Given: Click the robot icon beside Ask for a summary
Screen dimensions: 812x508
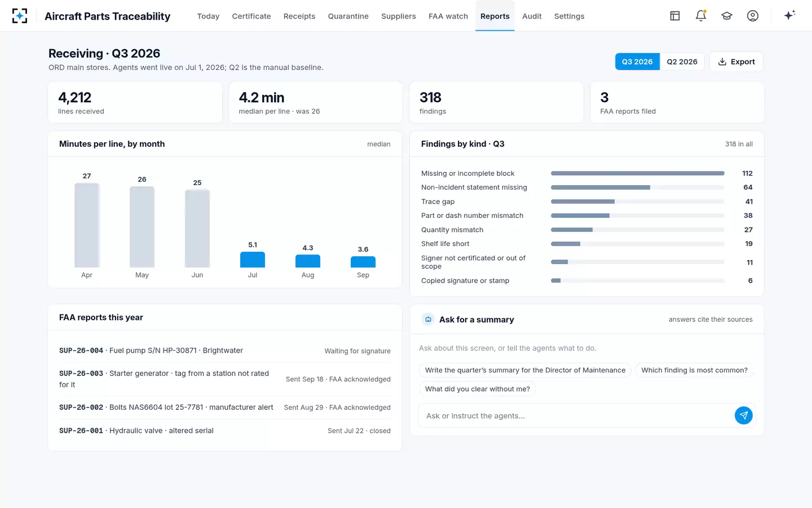Looking at the screenshot, I should tap(428, 319).
